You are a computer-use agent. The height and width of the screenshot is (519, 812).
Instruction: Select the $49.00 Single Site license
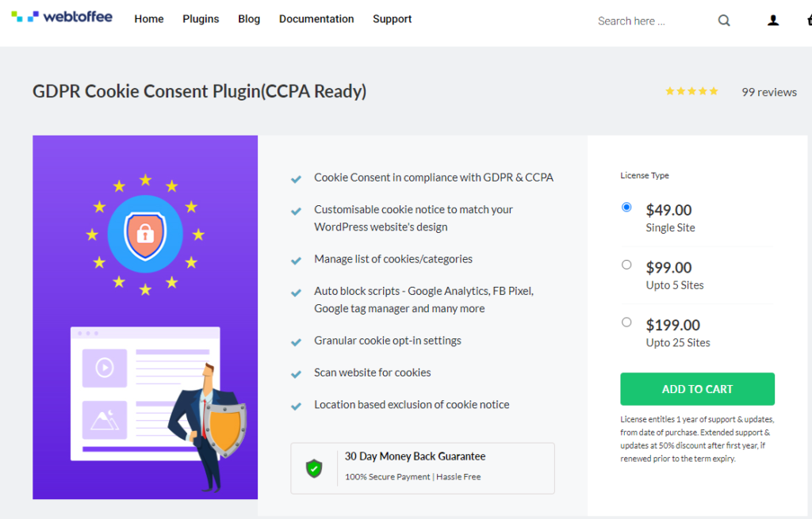[x=626, y=207]
